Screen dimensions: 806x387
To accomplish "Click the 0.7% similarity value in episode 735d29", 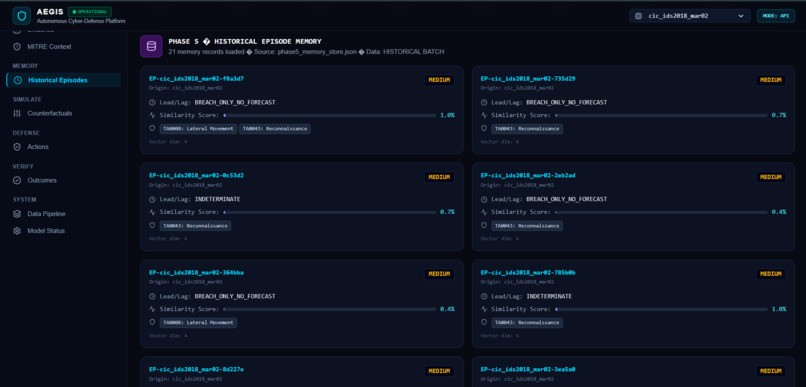I will coord(778,116).
